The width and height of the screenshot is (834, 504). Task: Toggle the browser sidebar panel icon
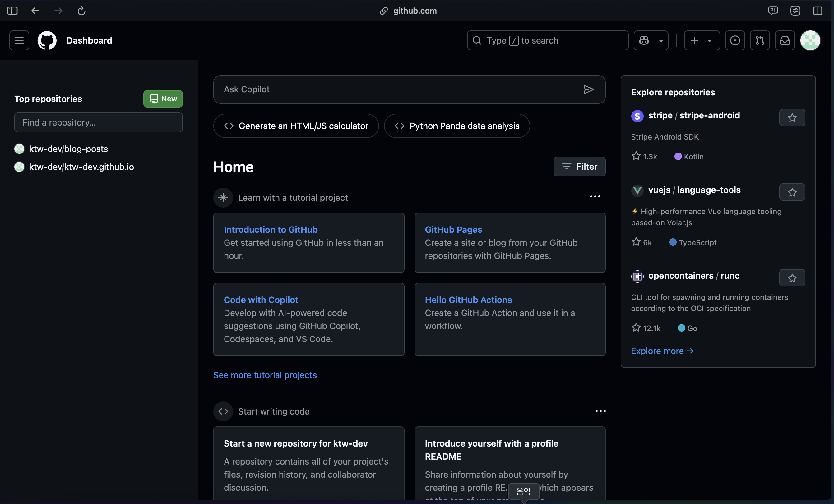coord(12,11)
